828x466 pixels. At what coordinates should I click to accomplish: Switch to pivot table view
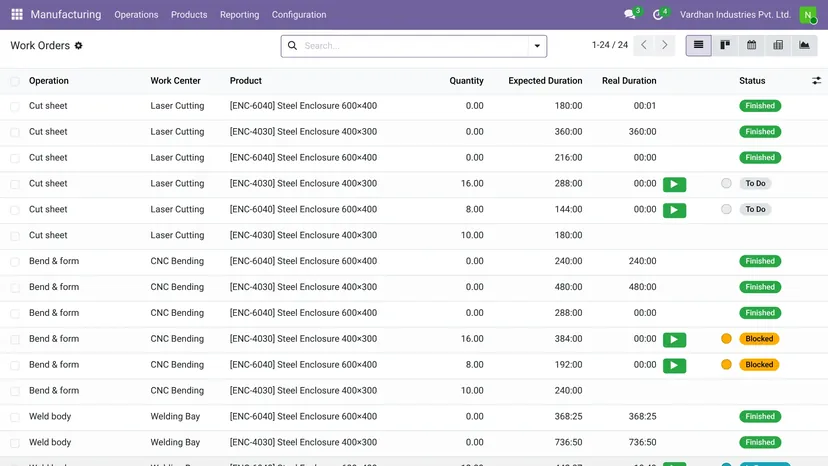[778, 45]
